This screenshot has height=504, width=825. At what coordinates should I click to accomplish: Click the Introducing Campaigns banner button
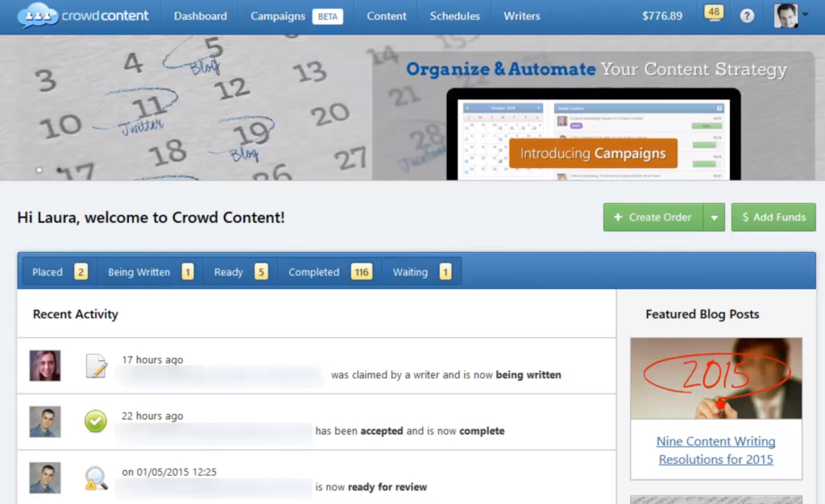[x=593, y=154]
